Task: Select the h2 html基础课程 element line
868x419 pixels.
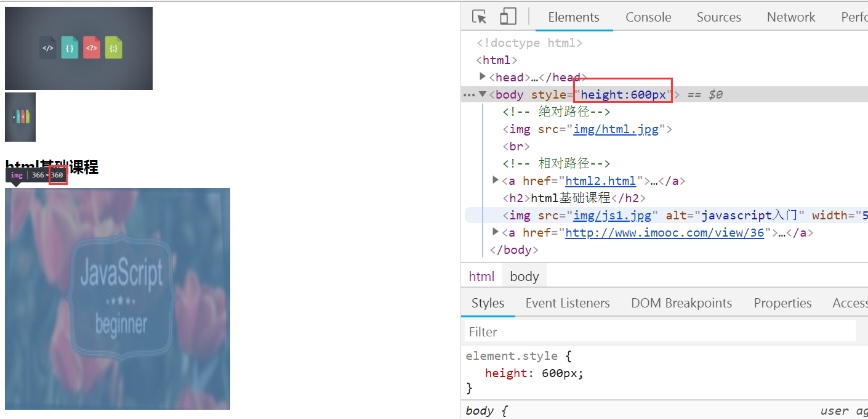Action: 574,198
